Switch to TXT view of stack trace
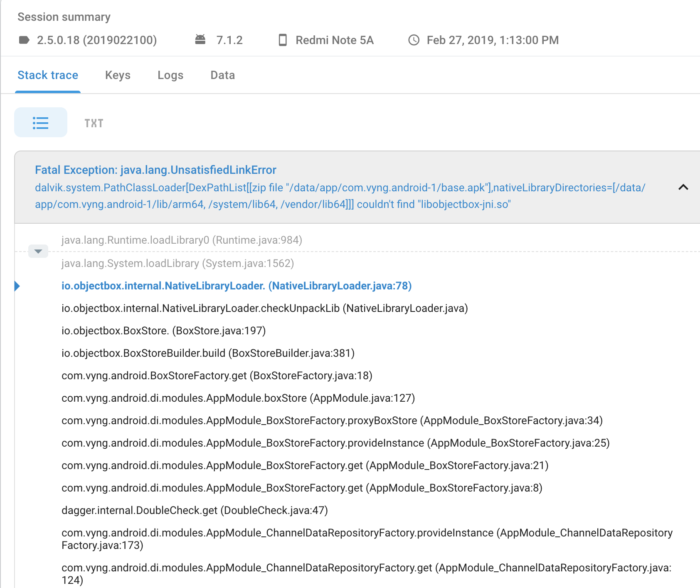 (94, 123)
